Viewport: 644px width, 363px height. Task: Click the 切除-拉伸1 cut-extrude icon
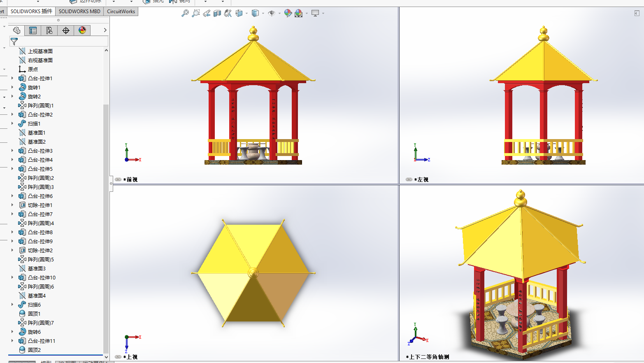(22, 205)
